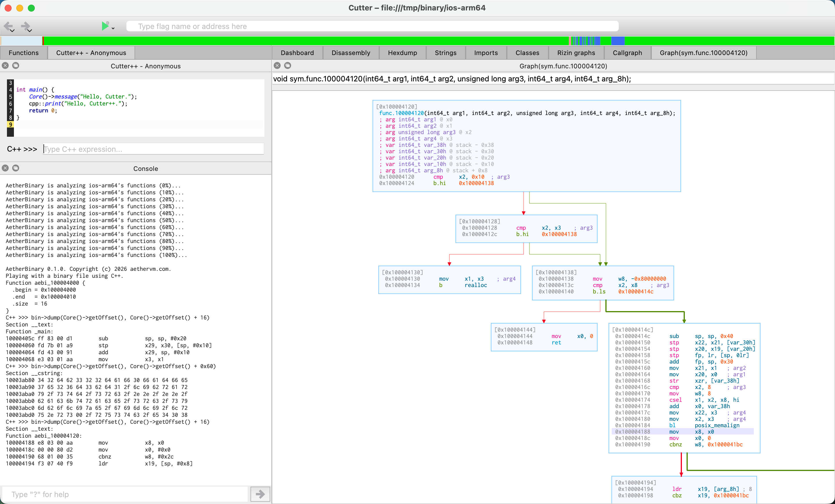Click the highlighted 0x100004188 mov line

683,432
